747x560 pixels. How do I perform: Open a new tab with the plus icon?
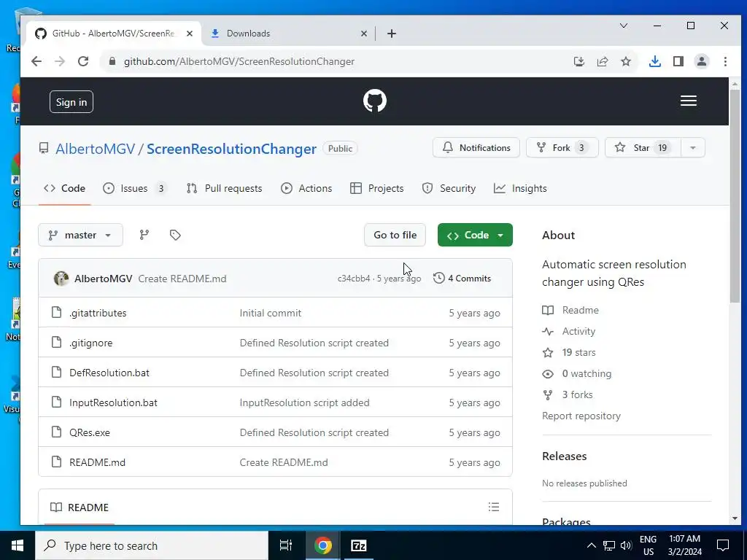click(392, 34)
